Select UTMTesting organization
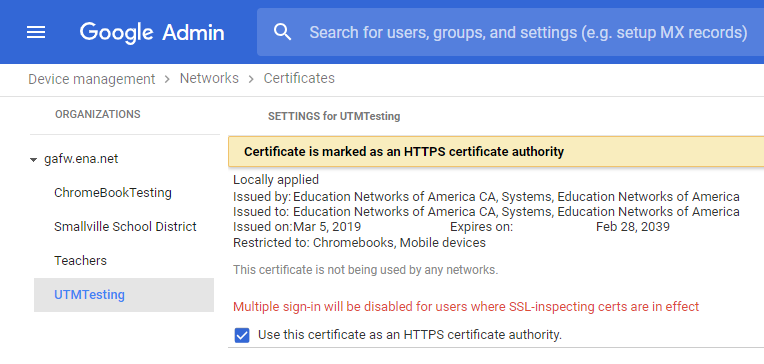 tap(124, 295)
